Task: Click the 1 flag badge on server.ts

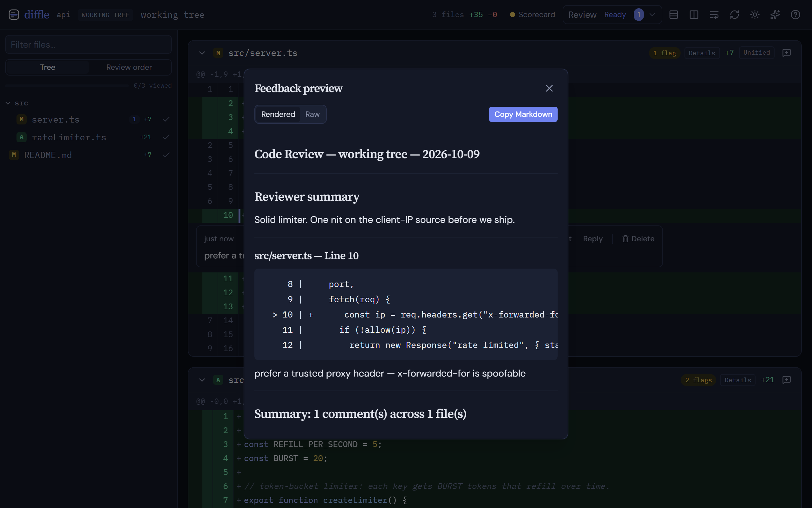Action: (665, 53)
